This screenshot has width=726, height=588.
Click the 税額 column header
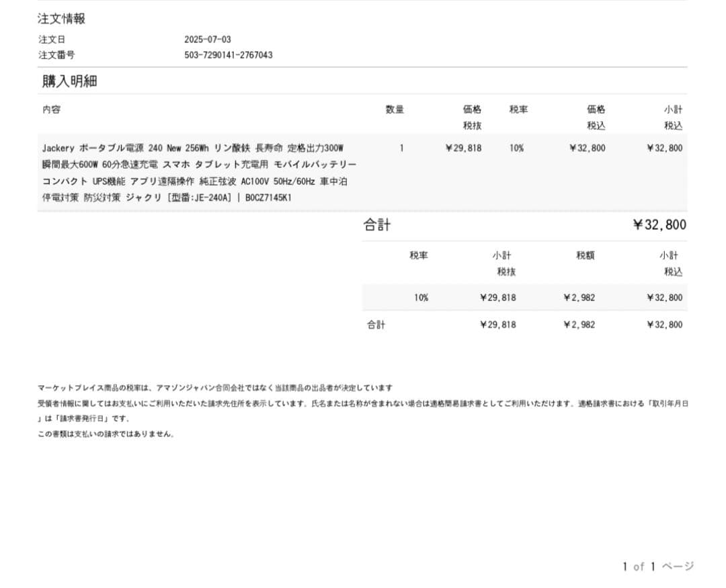[585, 256]
